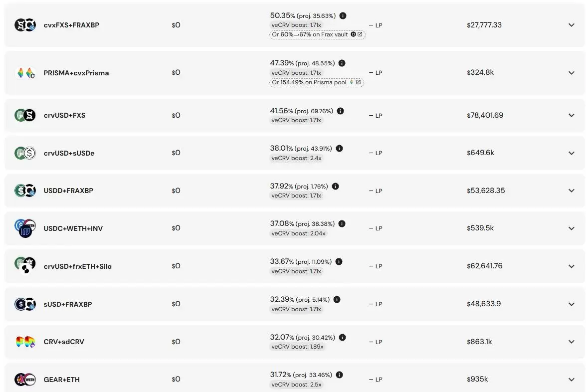Click the crvUSD+frxETH+Silo pool name
Image resolution: width=586 pixels, height=392 pixels.
click(77, 266)
